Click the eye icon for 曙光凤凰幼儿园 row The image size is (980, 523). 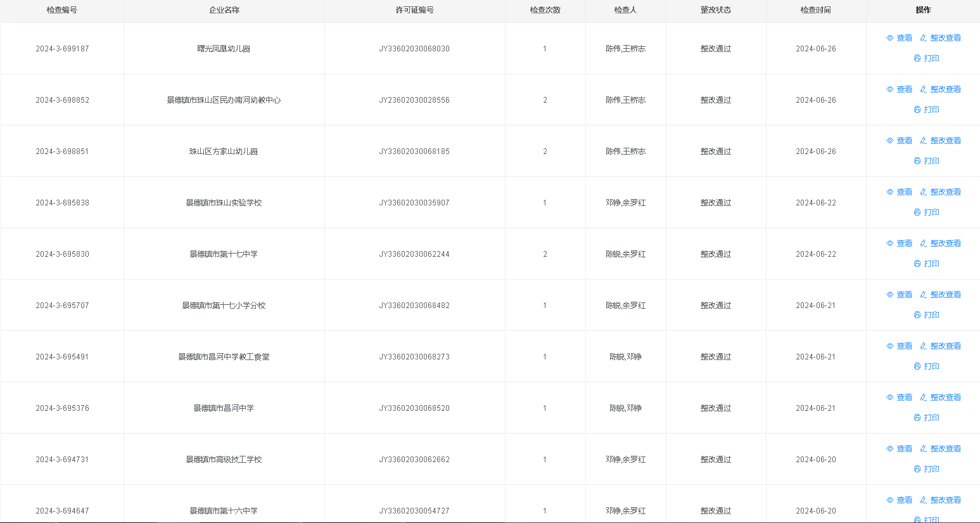890,38
